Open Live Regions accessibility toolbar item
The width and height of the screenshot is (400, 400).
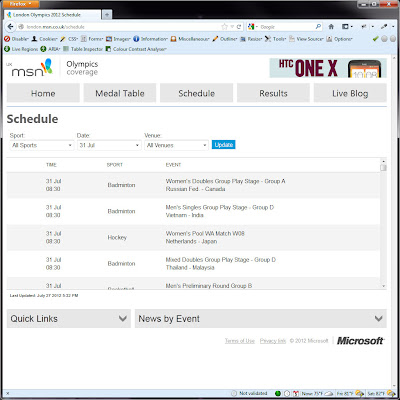point(21,49)
